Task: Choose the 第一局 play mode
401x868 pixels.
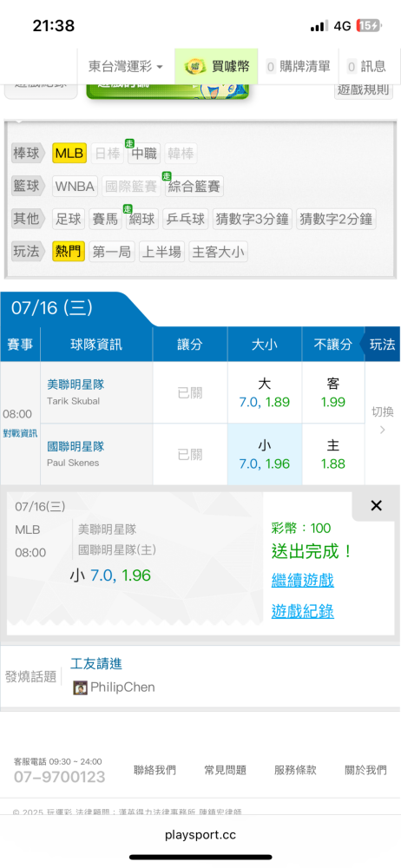Action: [111, 252]
